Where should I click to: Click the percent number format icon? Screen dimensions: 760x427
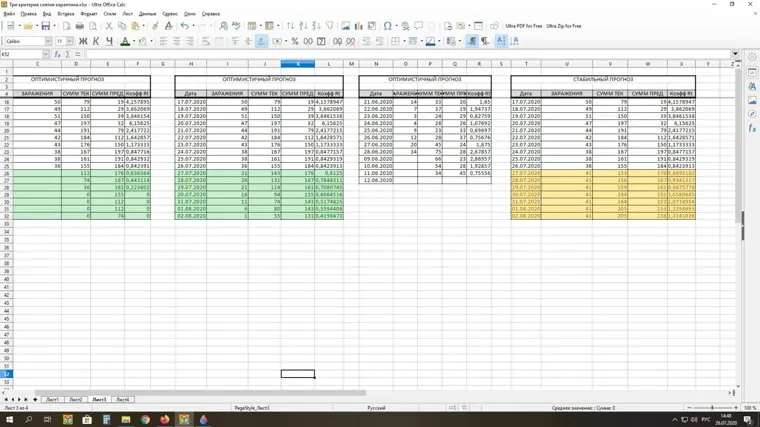tap(294, 41)
